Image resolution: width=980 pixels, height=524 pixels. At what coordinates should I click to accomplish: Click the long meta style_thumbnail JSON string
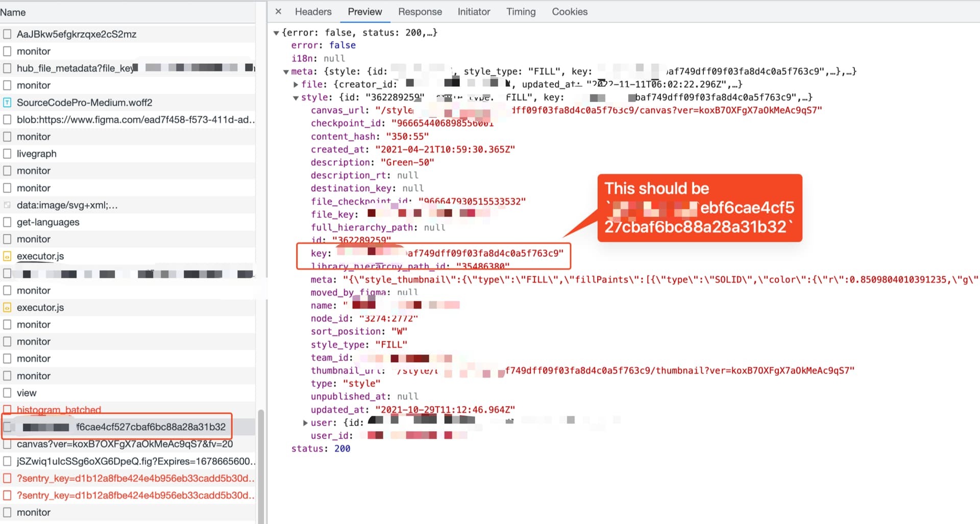pos(660,280)
